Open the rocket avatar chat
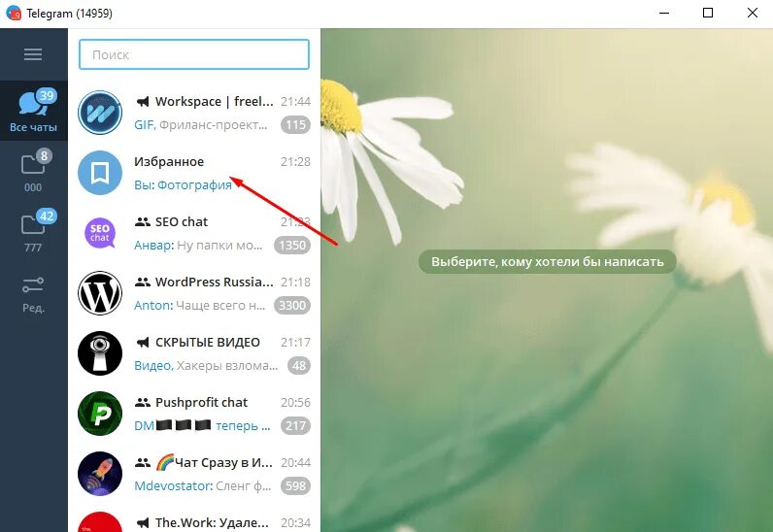 click(x=100, y=474)
